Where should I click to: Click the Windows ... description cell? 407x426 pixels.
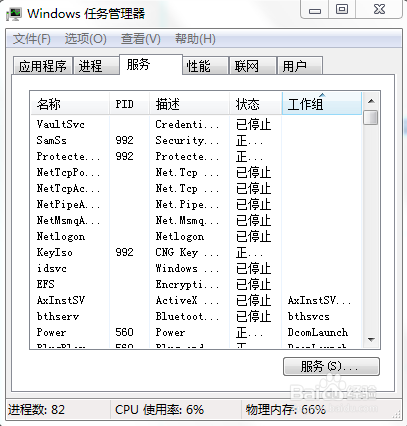tap(187, 268)
